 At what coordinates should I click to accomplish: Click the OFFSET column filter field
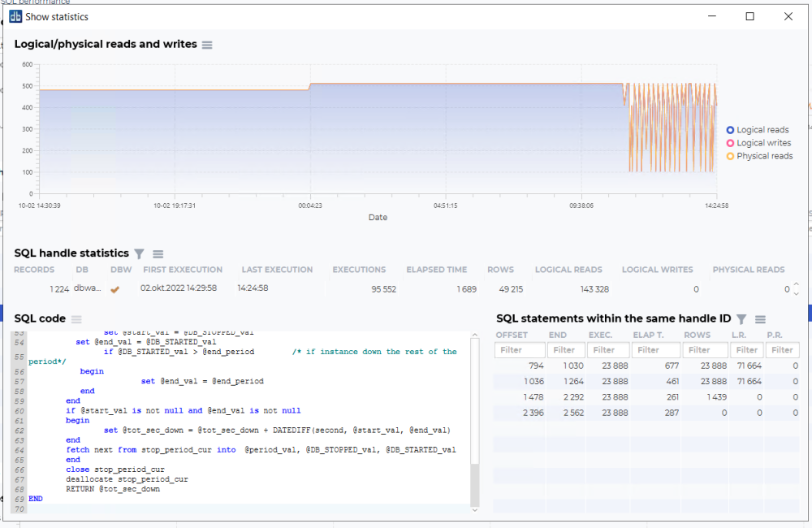pyautogui.click(x=519, y=350)
